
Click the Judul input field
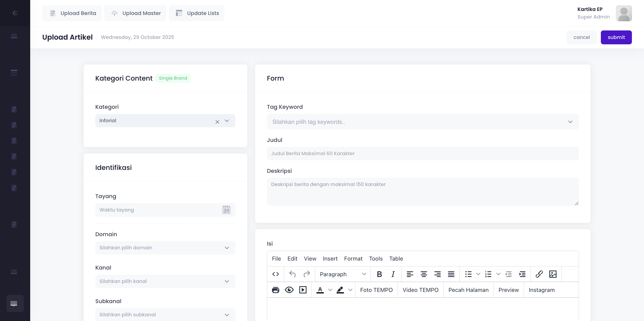tap(423, 153)
